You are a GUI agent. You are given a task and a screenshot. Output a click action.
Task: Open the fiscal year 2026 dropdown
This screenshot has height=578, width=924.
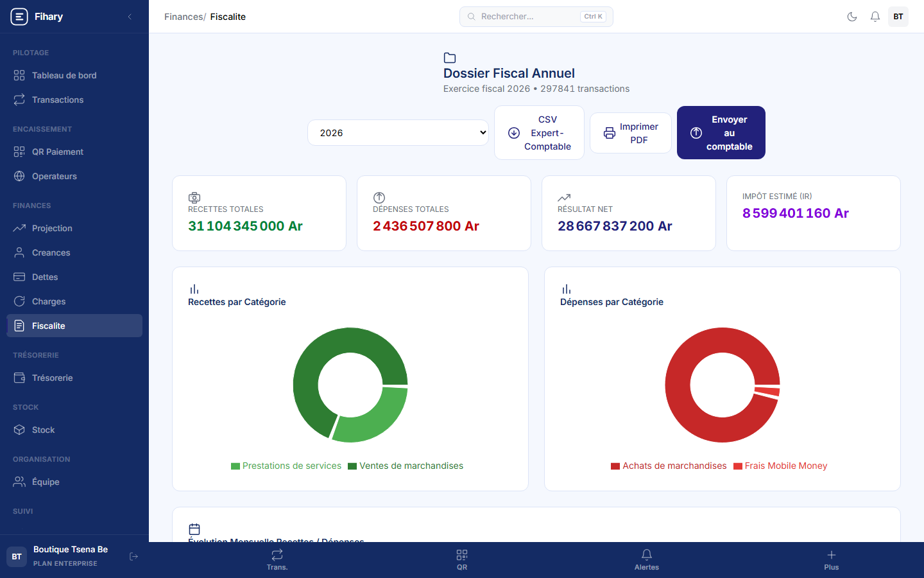[398, 133]
